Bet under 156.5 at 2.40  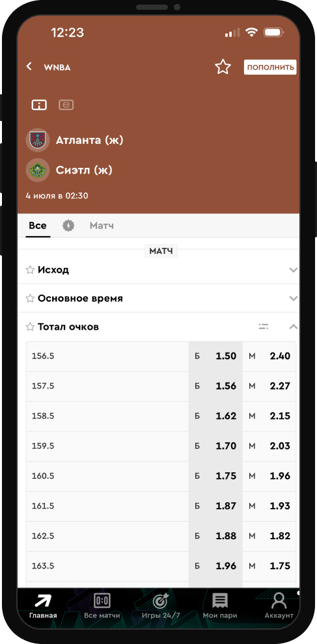click(269, 356)
